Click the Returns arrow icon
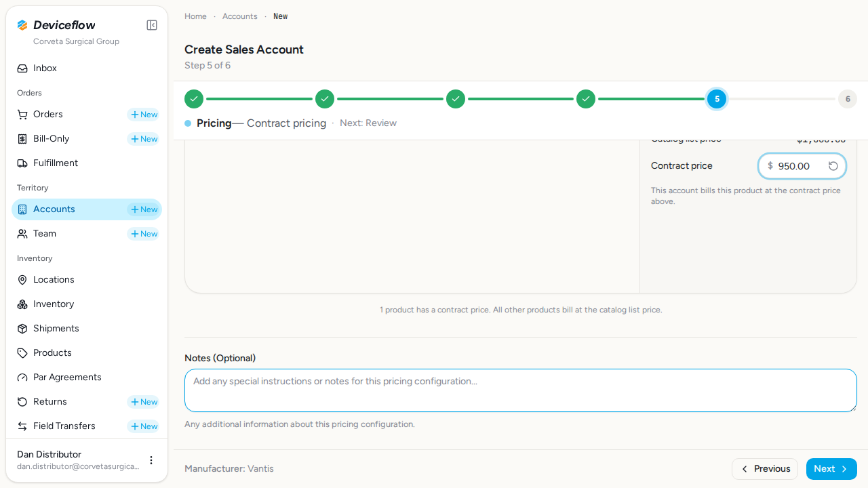Image resolution: width=868 pixels, height=488 pixels. click(x=22, y=402)
